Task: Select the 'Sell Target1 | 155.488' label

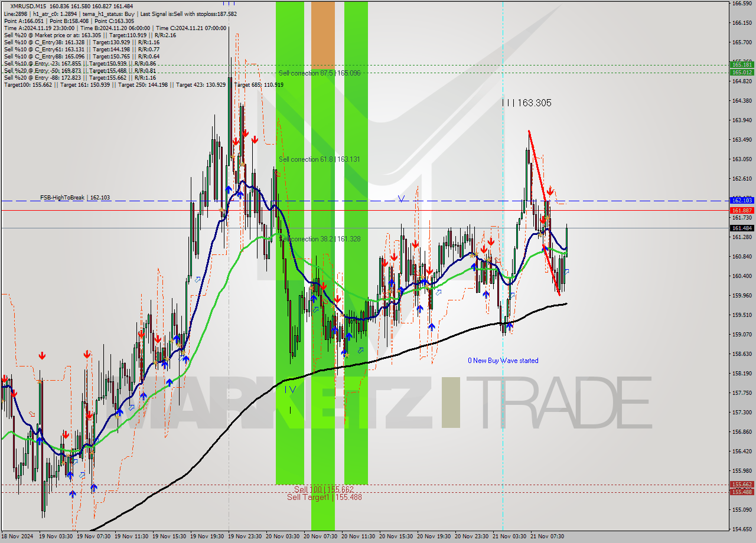Action: tap(324, 498)
